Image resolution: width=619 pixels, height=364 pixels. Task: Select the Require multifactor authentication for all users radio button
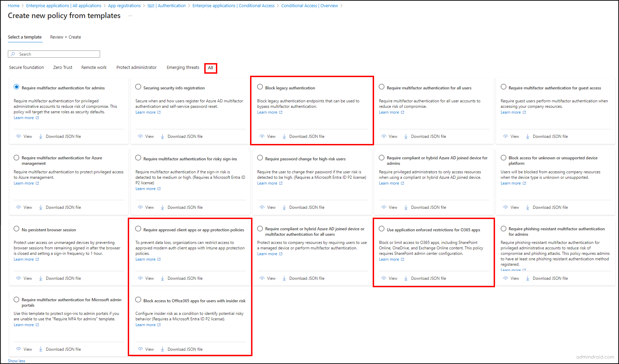(382, 87)
